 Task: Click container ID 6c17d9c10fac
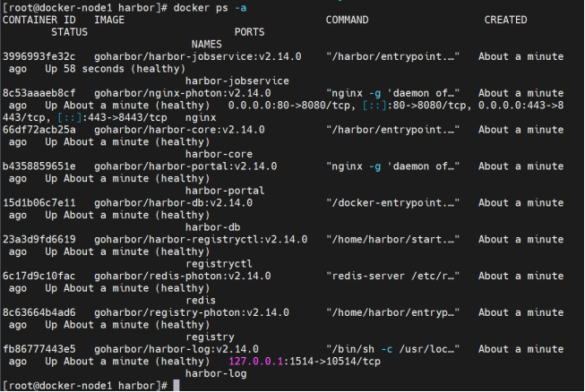(39, 277)
